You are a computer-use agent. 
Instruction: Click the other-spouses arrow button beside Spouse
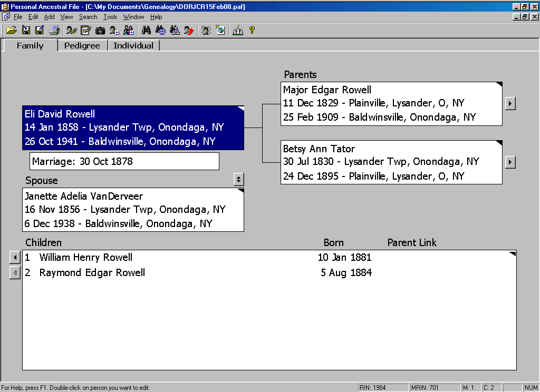pos(238,179)
